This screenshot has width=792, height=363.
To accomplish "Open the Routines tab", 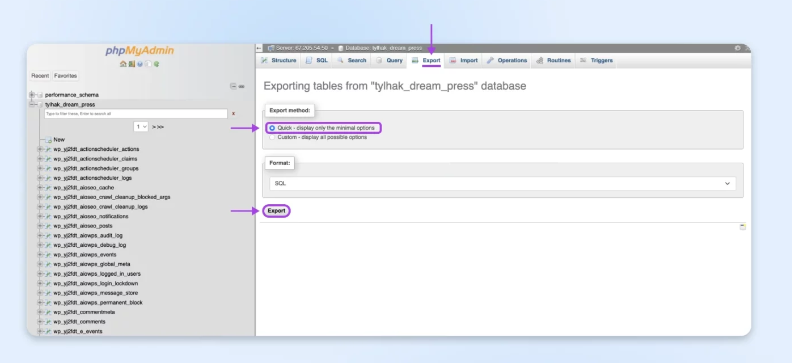I will 553,61.
